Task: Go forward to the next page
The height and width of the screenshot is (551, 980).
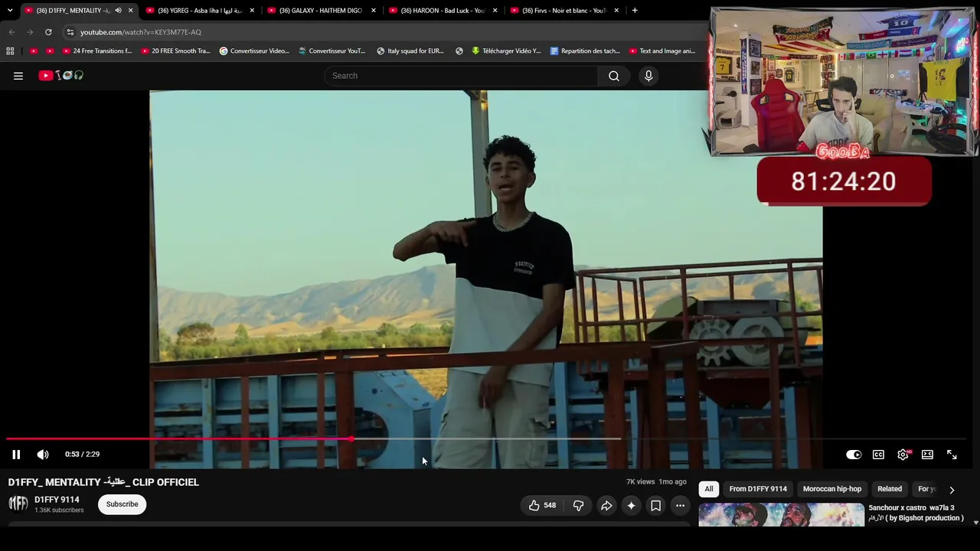Action: [30, 32]
